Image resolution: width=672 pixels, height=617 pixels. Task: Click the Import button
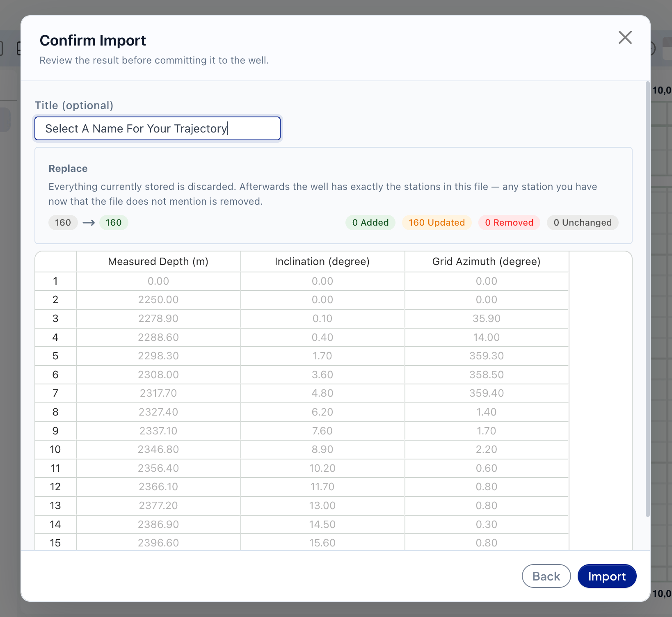(607, 576)
